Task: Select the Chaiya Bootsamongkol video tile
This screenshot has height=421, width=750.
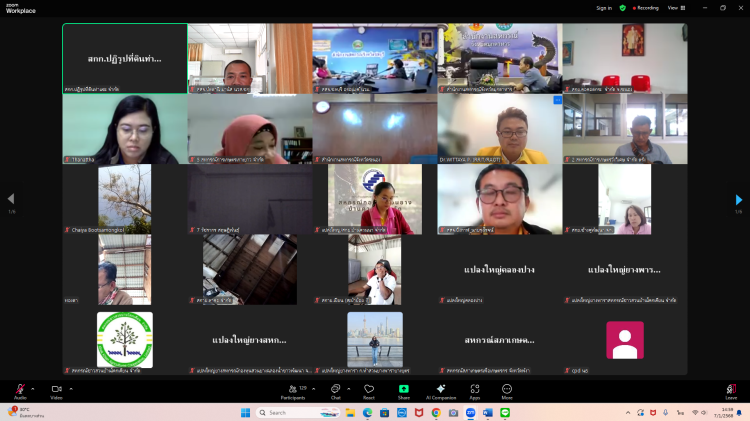Action: [x=125, y=199]
